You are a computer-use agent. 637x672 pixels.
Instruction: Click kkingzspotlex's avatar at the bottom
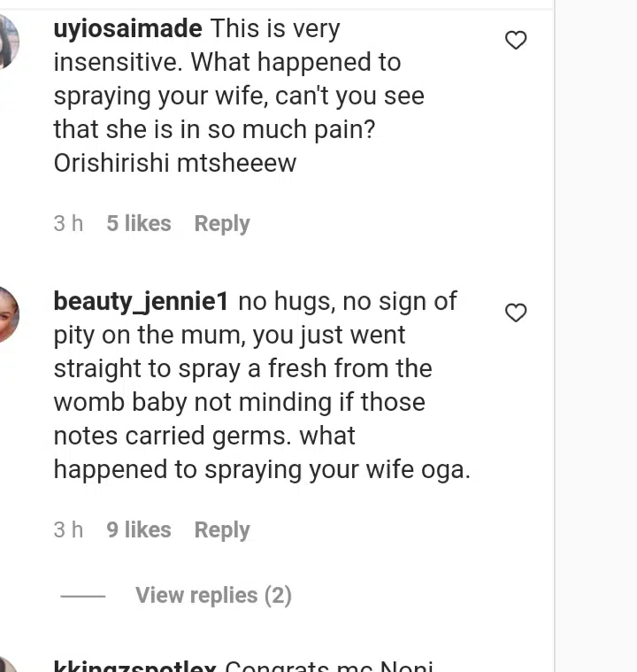pyautogui.click(x=7, y=666)
